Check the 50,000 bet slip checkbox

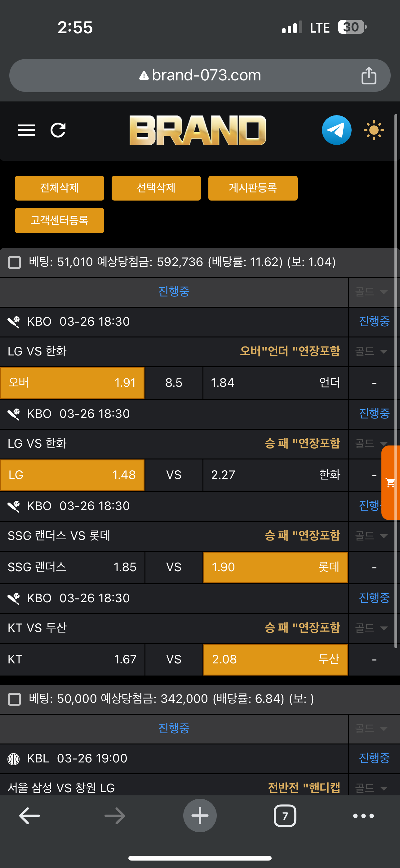[15, 699]
